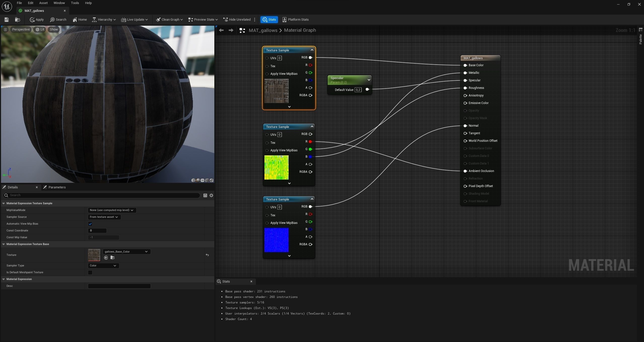Reset Texture property to default arrow
The image size is (644, 342).
click(x=207, y=255)
